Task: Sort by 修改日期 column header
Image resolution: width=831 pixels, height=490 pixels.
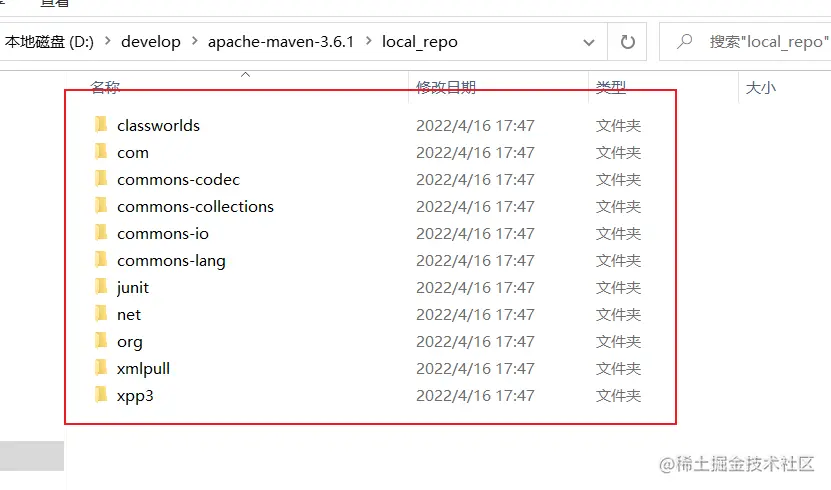Action: click(x=446, y=87)
